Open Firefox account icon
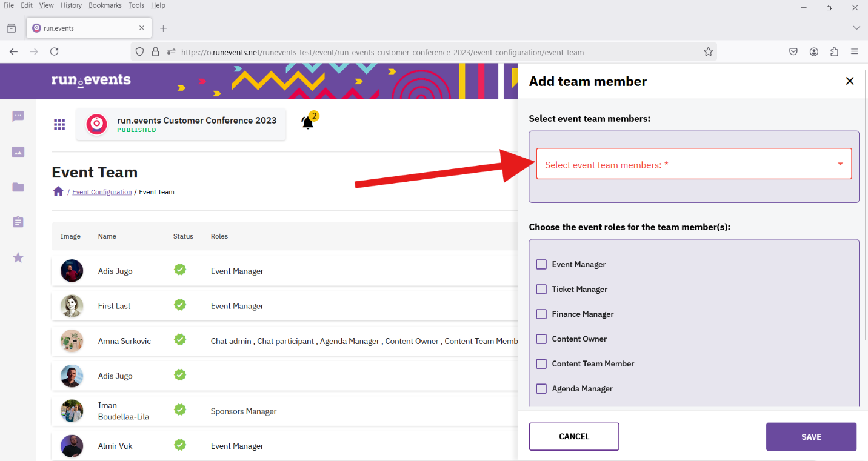The image size is (868, 461). click(814, 52)
